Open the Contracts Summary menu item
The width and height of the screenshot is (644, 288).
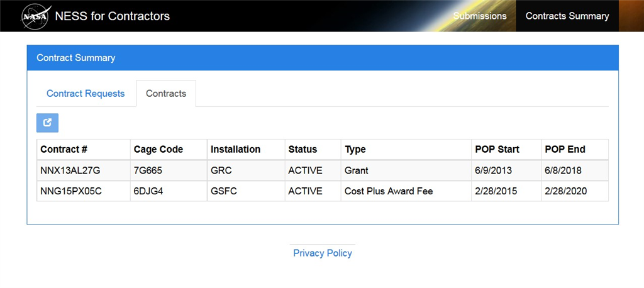pos(567,16)
